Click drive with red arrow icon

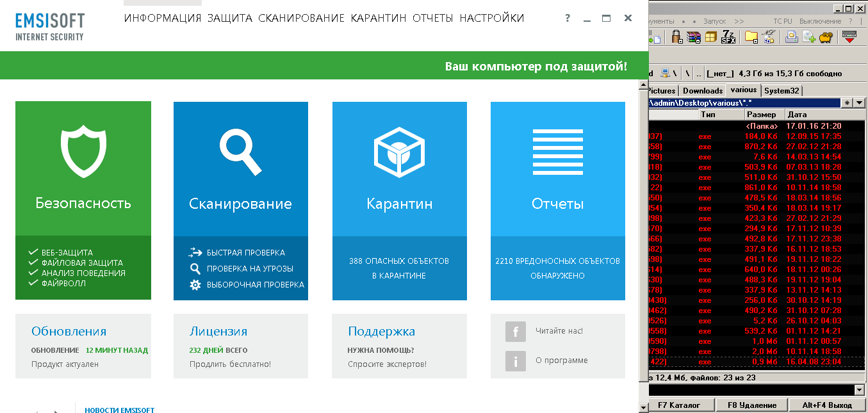[849, 36]
